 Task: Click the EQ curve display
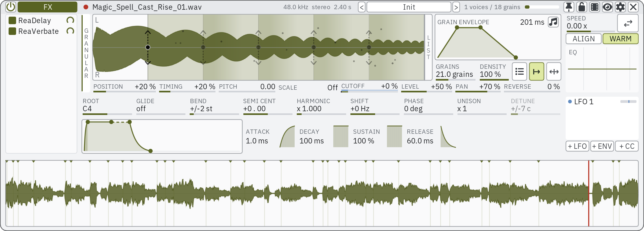click(x=602, y=69)
